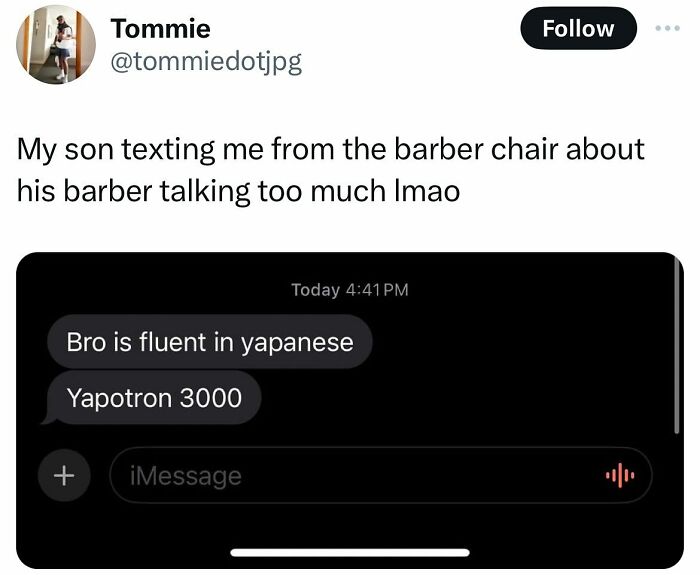Click the word "yapanese" in the message
This screenshot has height=575, width=700.
[298, 344]
